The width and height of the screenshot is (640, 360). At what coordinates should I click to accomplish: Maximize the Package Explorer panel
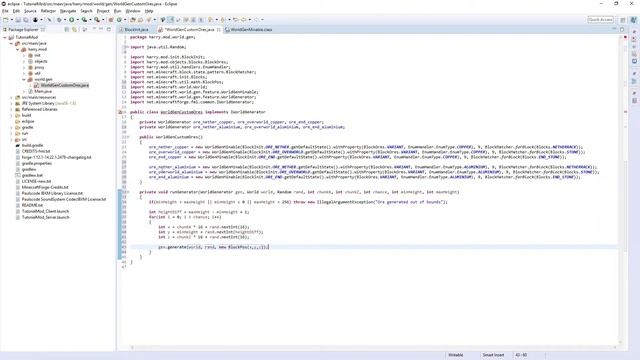tap(109, 29)
